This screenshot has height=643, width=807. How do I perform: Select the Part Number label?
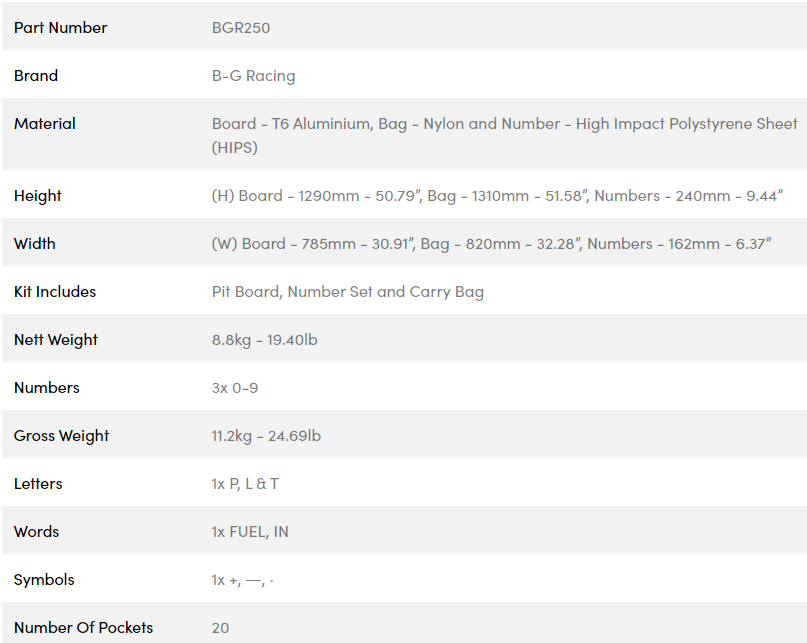[60, 27]
